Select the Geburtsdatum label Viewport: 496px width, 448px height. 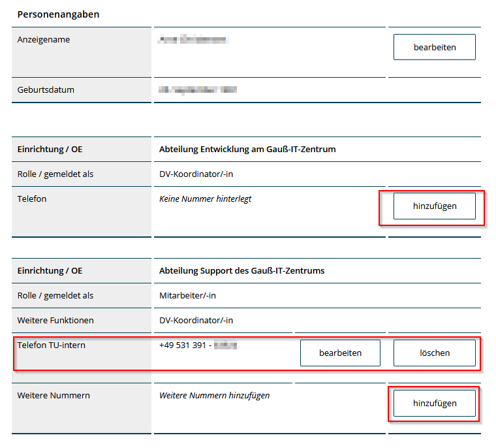tap(46, 90)
